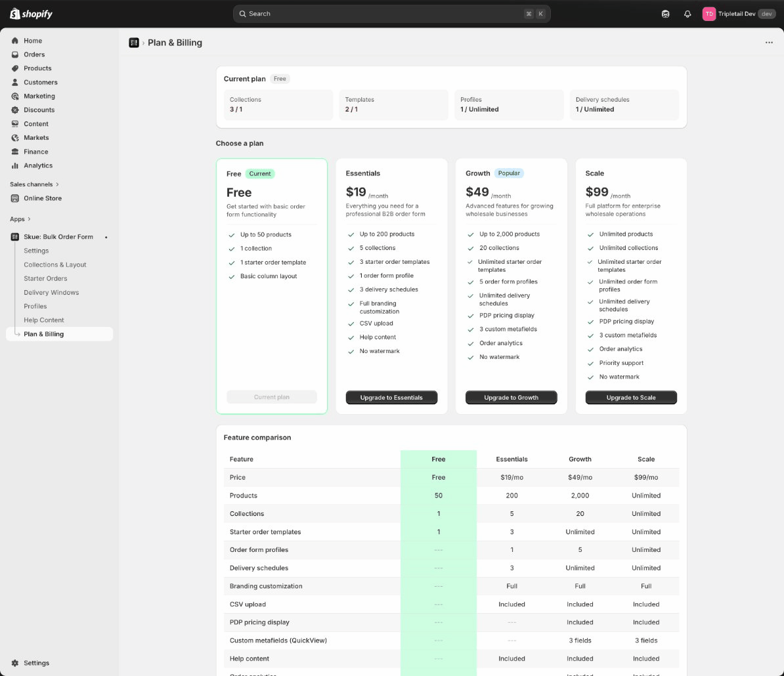Open the Analytics chart icon

[x=15, y=165]
